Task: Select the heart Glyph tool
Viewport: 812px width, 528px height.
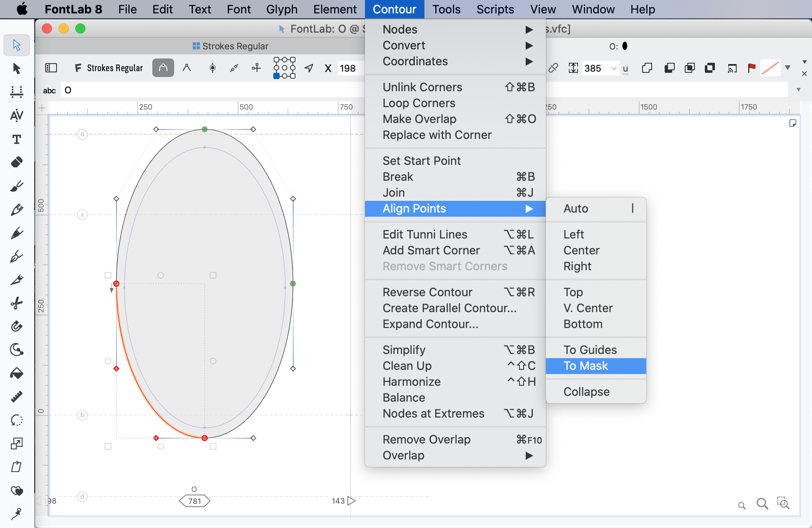Action: 17,490
